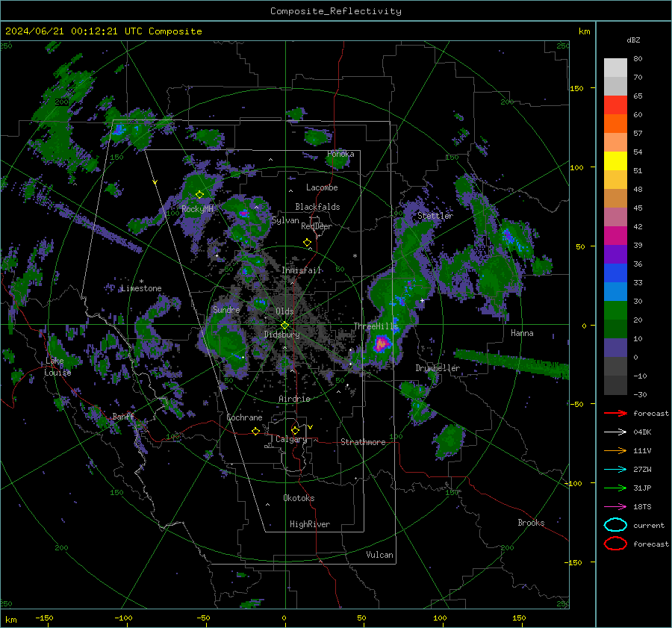
Task: Click the Limestone label
Action: [x=141, y=288]
